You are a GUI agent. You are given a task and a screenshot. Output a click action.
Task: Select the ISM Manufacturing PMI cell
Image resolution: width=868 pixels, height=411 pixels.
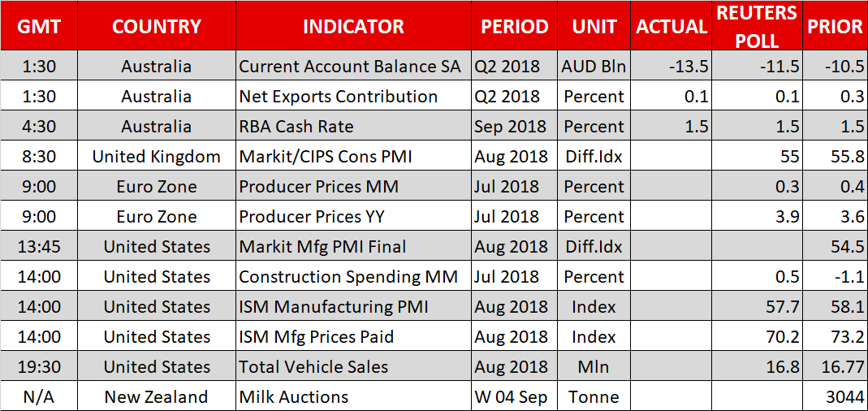tap(333, 307)
